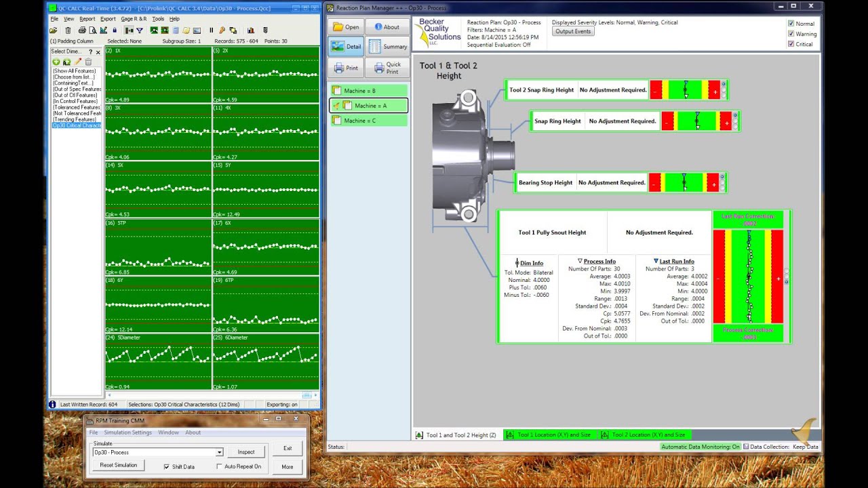The width and height of the screenshot is (868, 488).
Task: Open the Simulate dropdown showing Op30 - Process
Action: click(219, 452)
